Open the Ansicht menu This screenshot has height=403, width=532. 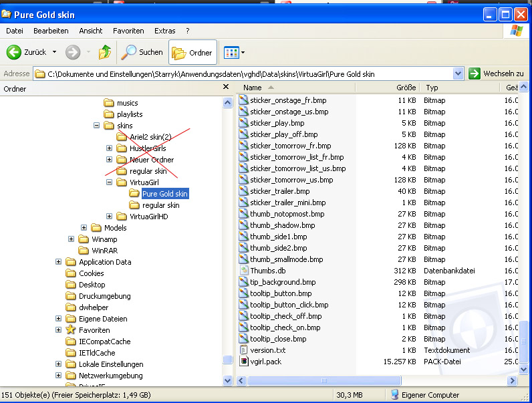tap(91, 31)
